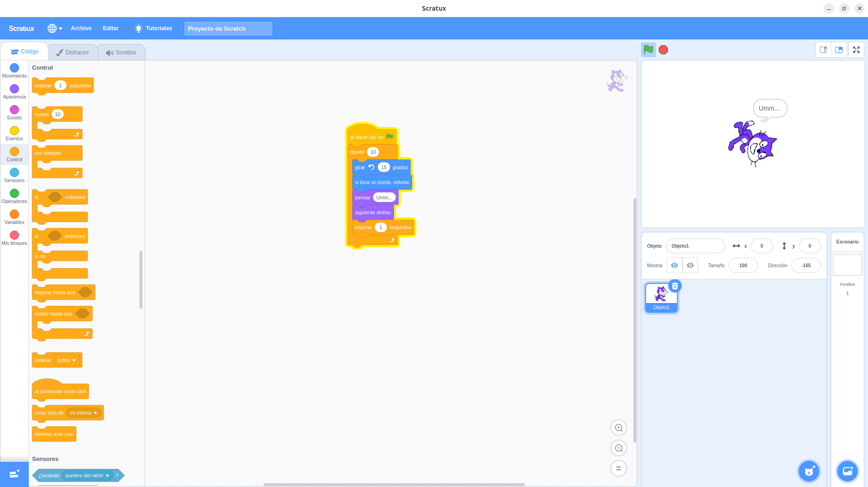
Task: Click the green flag to run project
Action: pos(648,50)
